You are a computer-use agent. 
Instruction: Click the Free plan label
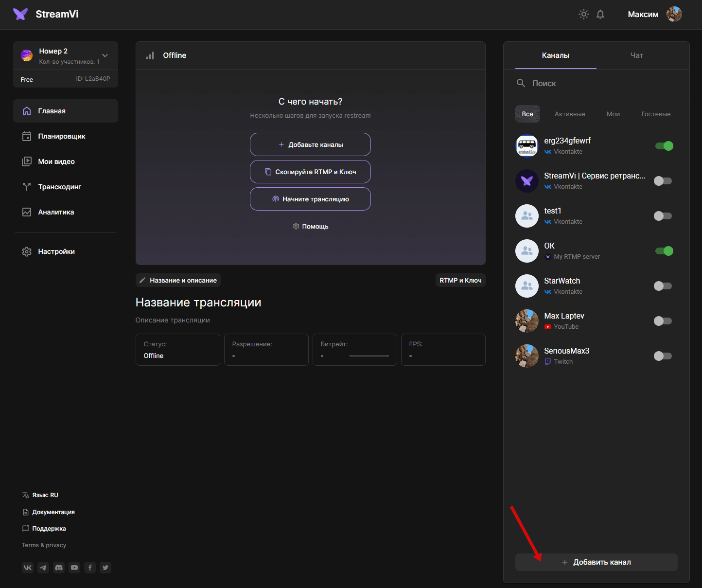pyautogui.click(x=27, y=80)
